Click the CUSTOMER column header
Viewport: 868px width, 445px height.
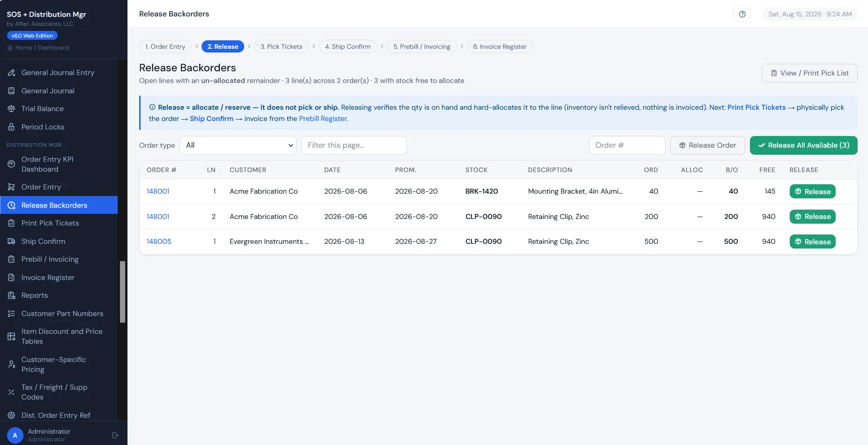tap(248, 170)
